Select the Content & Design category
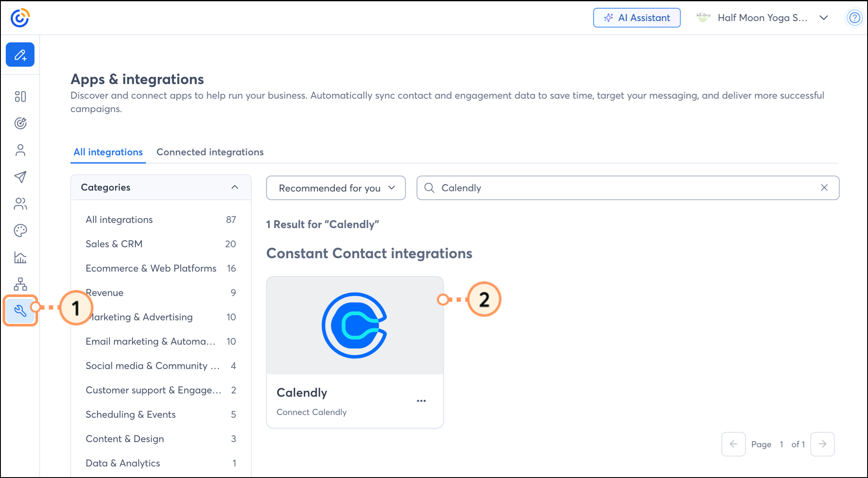This screenshot has width=868, height=478. [161, 439]
